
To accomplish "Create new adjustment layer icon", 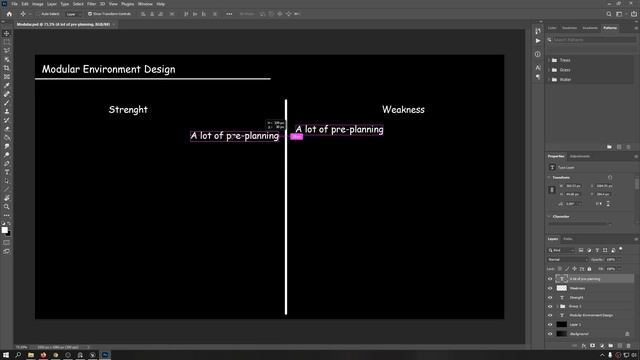I will 601,346.
